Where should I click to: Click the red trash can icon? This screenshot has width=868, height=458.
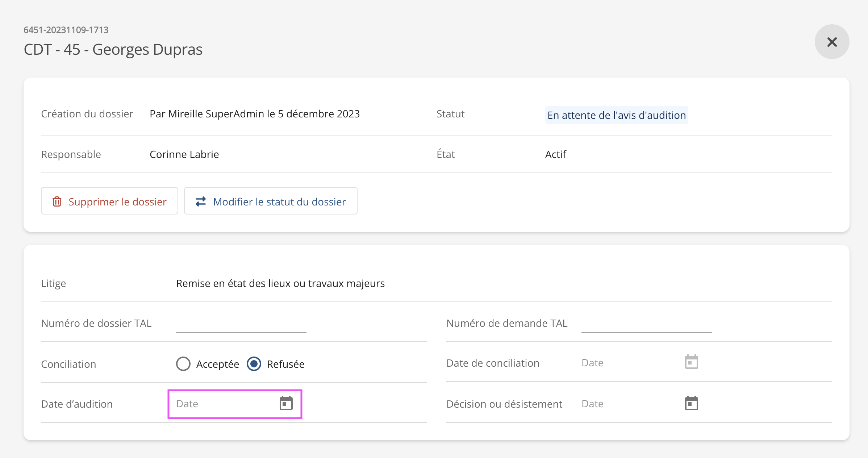tap(57, 201)
